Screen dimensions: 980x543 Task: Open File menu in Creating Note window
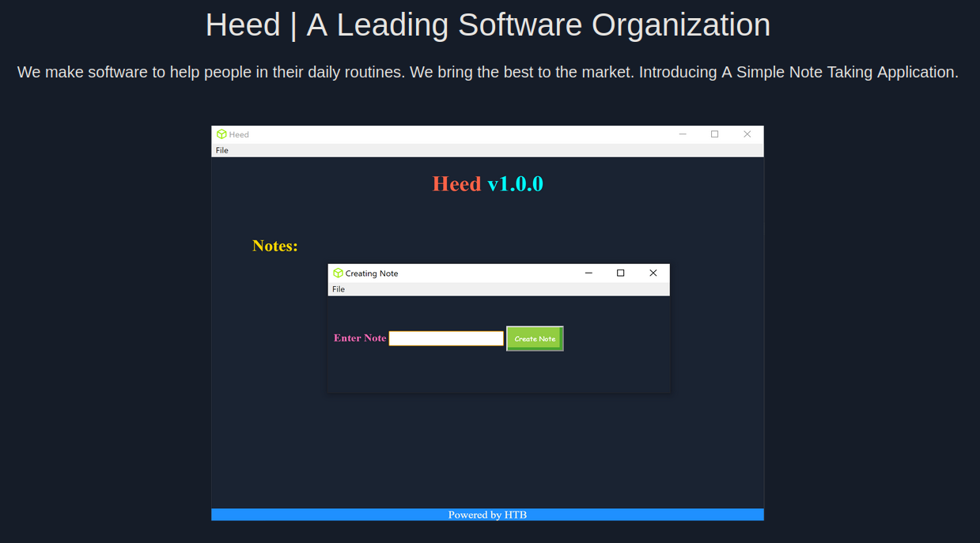[x=339, y=289]
